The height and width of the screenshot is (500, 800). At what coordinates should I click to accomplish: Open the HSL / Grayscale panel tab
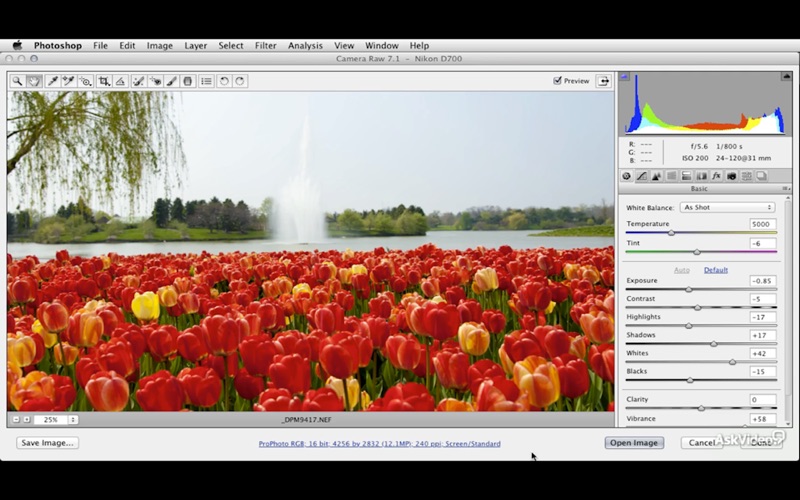671,176
